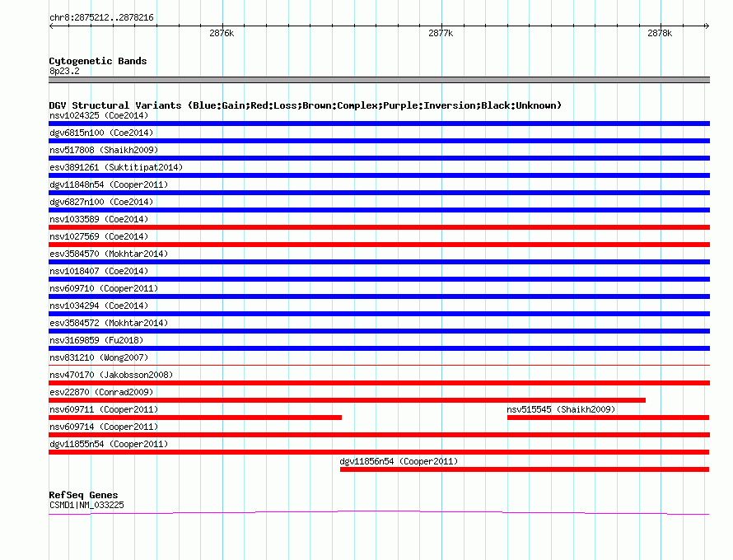Select the dgv6815n100 (Coe2014) variant label
This screenshot has height=560, width=733.
(101, 133)
